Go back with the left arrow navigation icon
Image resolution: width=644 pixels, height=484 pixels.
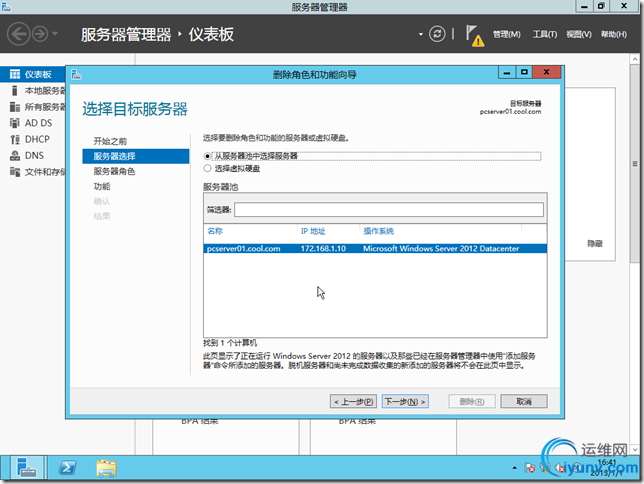tap(18, 34)
